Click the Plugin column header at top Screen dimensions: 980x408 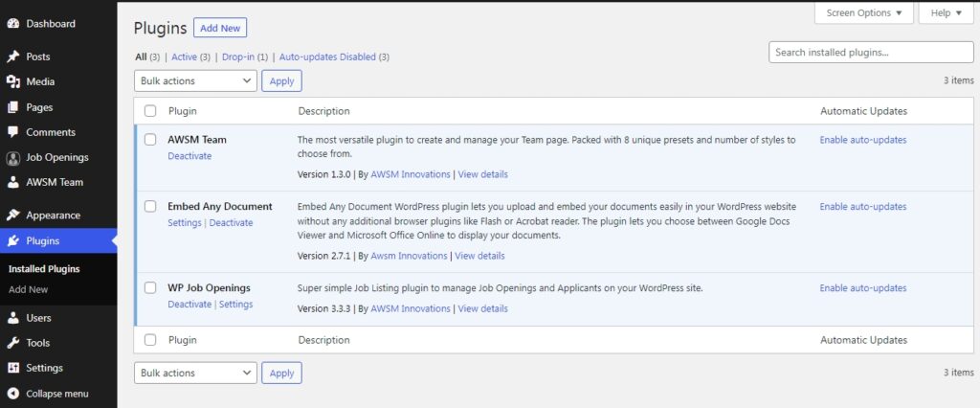183,111
